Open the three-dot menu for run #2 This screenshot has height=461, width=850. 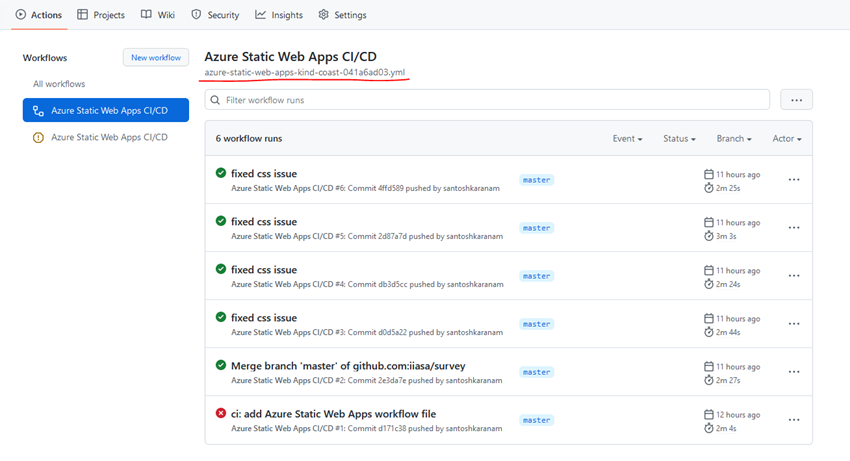pos(794,372)
